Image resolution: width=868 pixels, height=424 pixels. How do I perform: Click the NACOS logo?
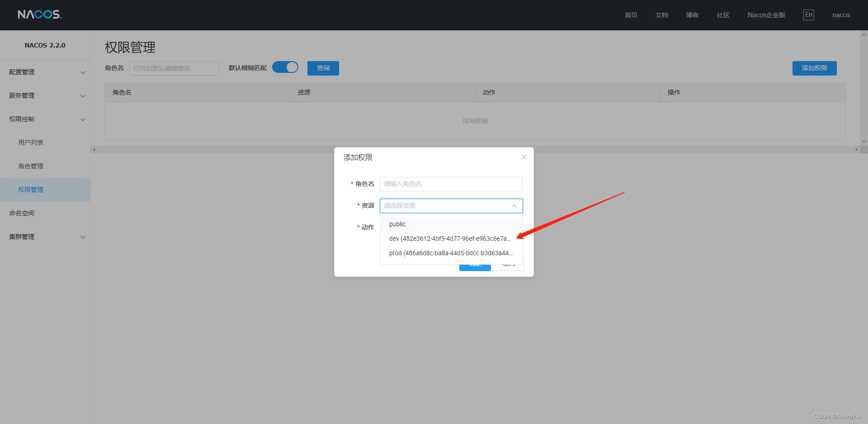40,14
